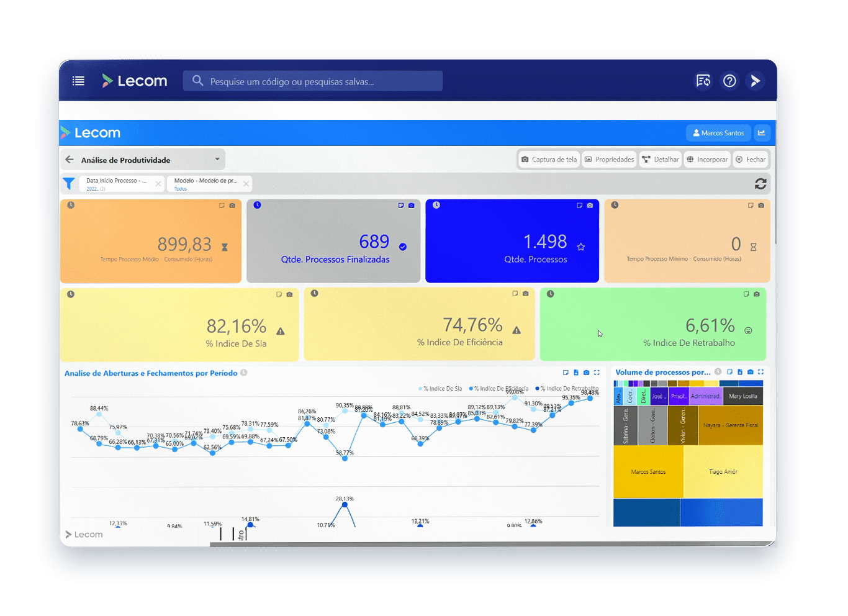This screenshot has height=616, width=848.
Task: Click the Propriedades toolbar option
Action: (609, 160)
